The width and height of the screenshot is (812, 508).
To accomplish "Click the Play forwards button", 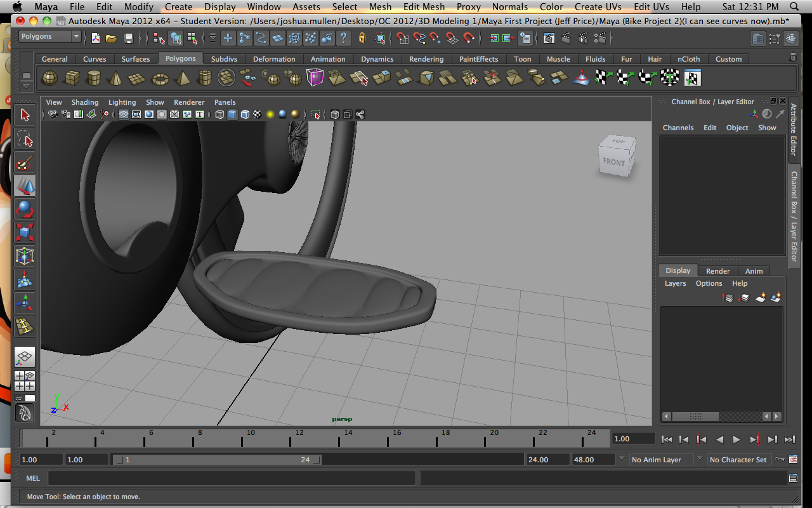I will tap(737, 439).
